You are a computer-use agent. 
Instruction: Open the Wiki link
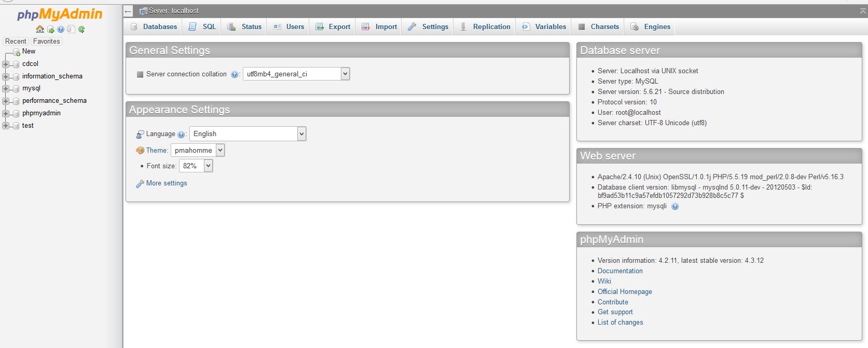tap(604, 282)
